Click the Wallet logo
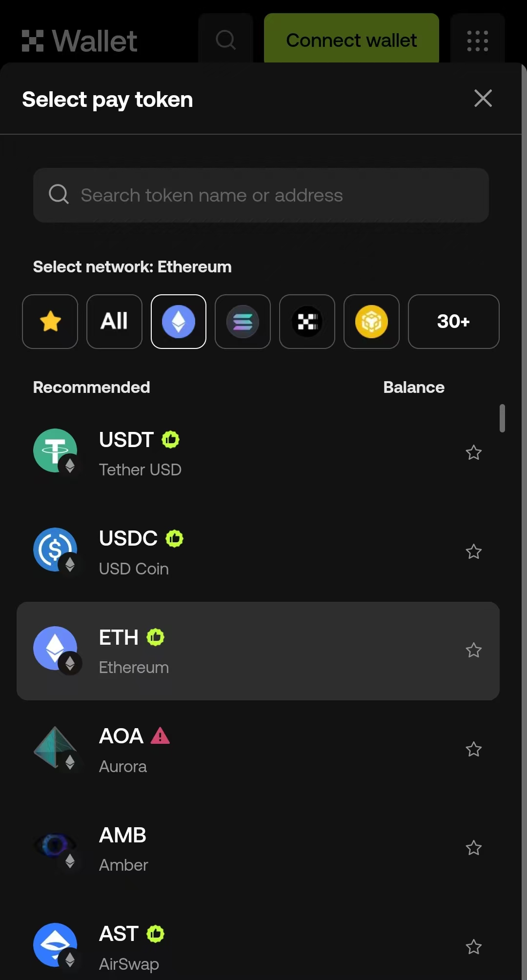This screenshot has height=980, width=527. (x=80, y=41)
